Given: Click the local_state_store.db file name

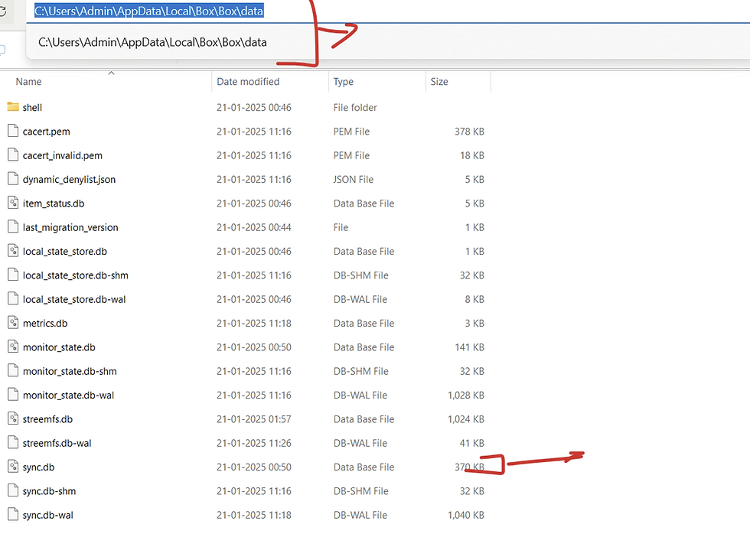Looking at the screenshot, I should (64, 251).
